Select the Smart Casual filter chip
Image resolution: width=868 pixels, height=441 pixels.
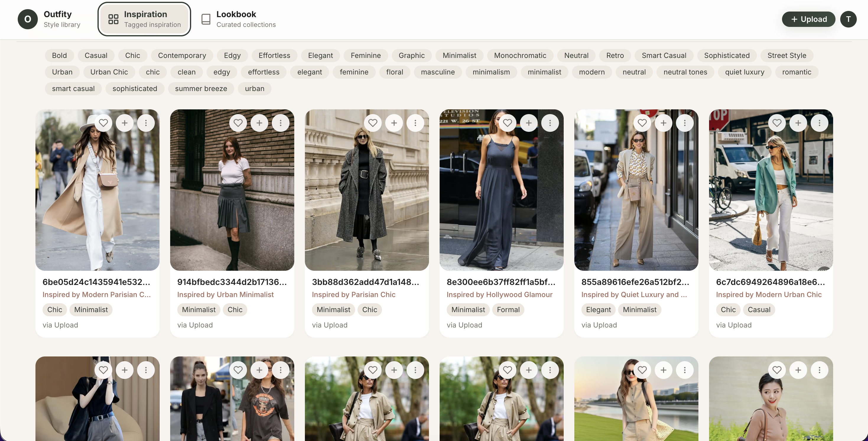click(x=664, y=56)
